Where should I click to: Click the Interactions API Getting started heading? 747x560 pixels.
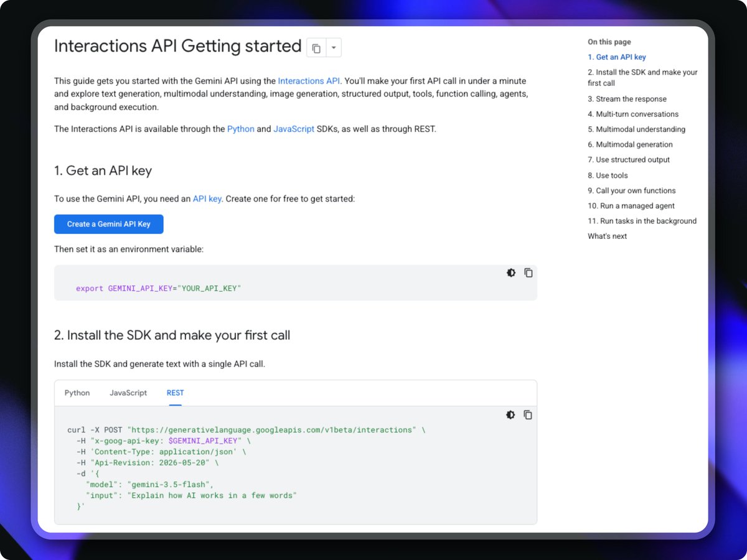click(178, 47)
